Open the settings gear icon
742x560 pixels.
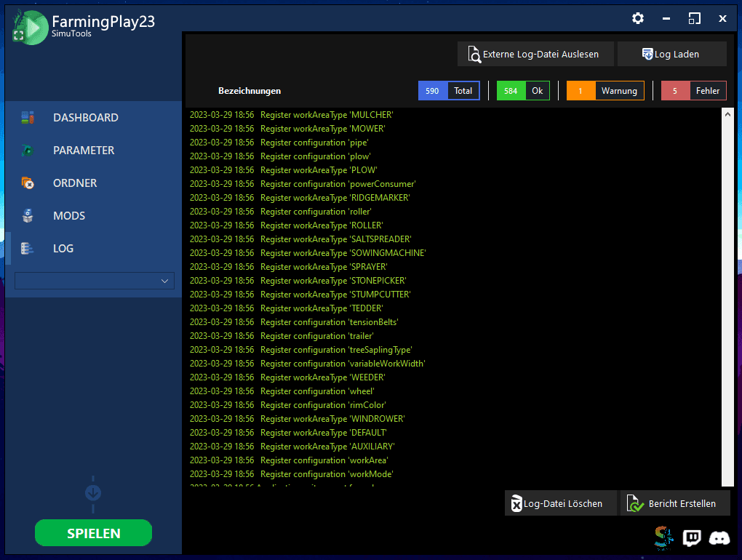(638, 18)
